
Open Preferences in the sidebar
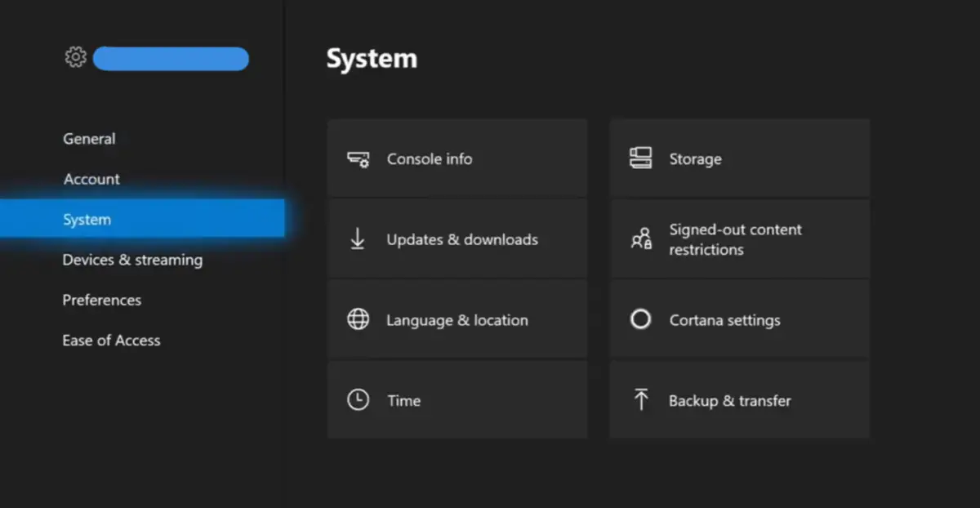click(x=101, y=300)
